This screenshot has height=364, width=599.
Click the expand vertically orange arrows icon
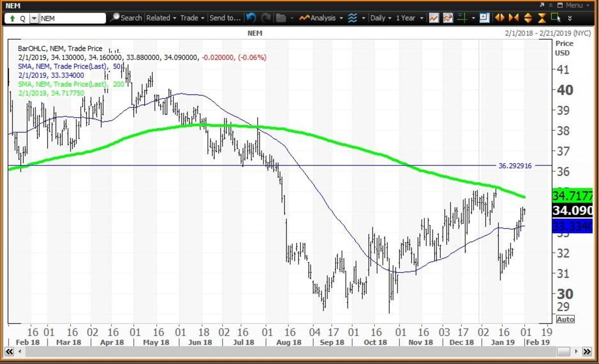(529, 18)
